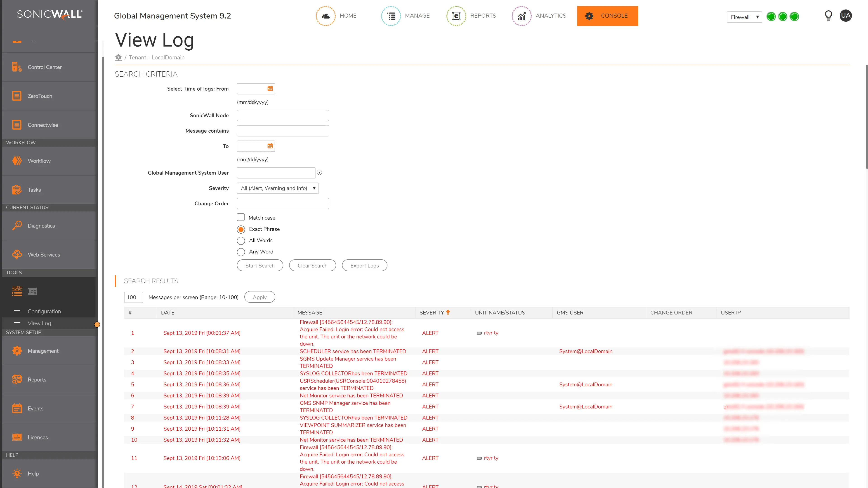Open Web Services in the sidebar
Image resolution: width=868 pixels, height=488 pixels.
(x=43, y=255)
